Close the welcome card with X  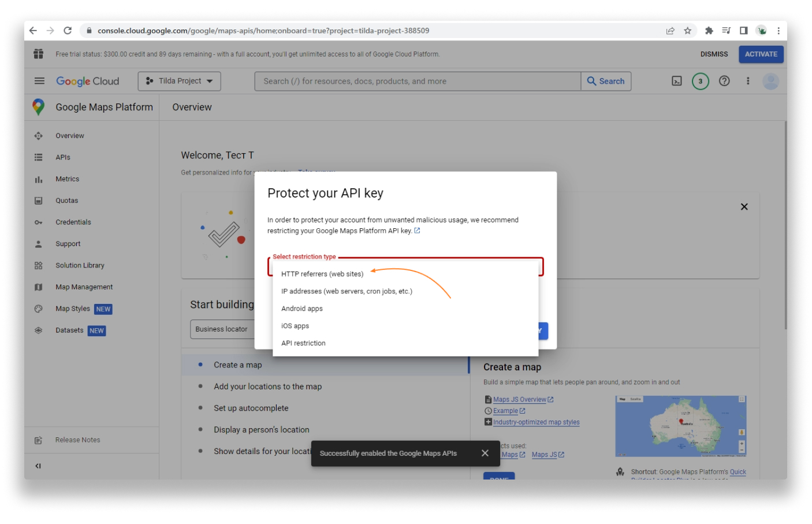point(744,207)
